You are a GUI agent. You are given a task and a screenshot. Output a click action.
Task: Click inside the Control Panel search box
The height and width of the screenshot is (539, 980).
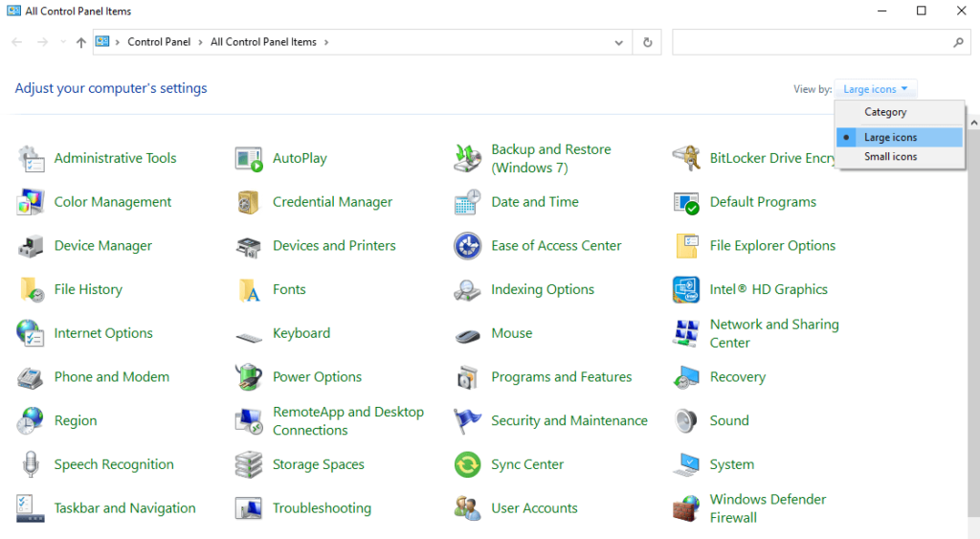(821, 42)
